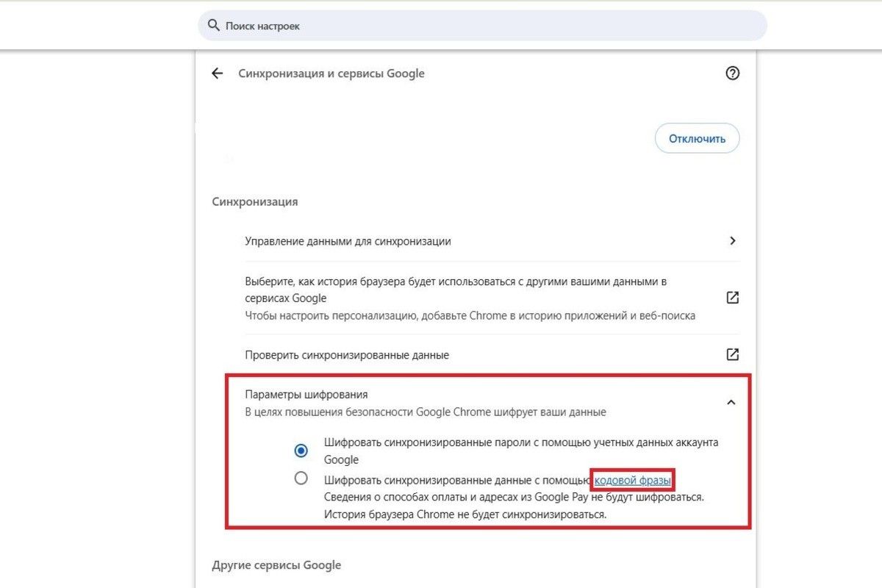Follow the 'кодовой фразы' hyperlink
Image resolution: width=882 pixels, height=588 pixels.
point(632,479)
